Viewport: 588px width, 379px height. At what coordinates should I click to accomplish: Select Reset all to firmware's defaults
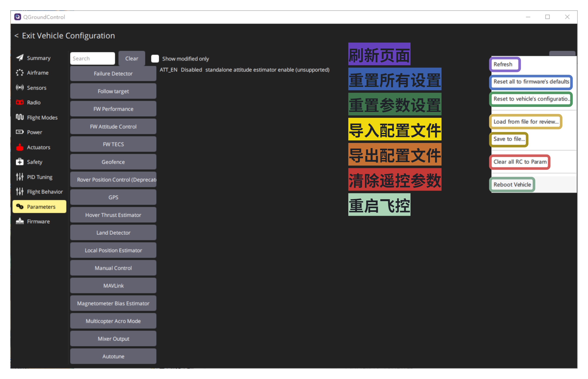pos(531,82)
